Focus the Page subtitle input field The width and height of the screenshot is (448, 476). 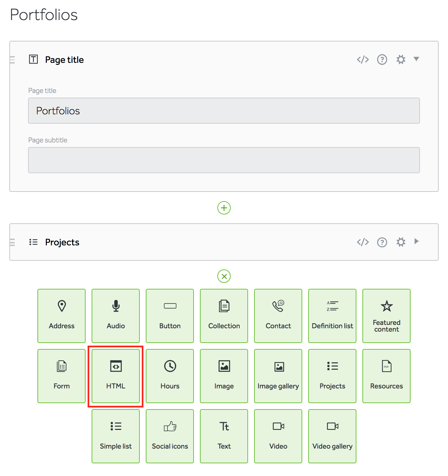pyautogui.click(x=224, y=160)
